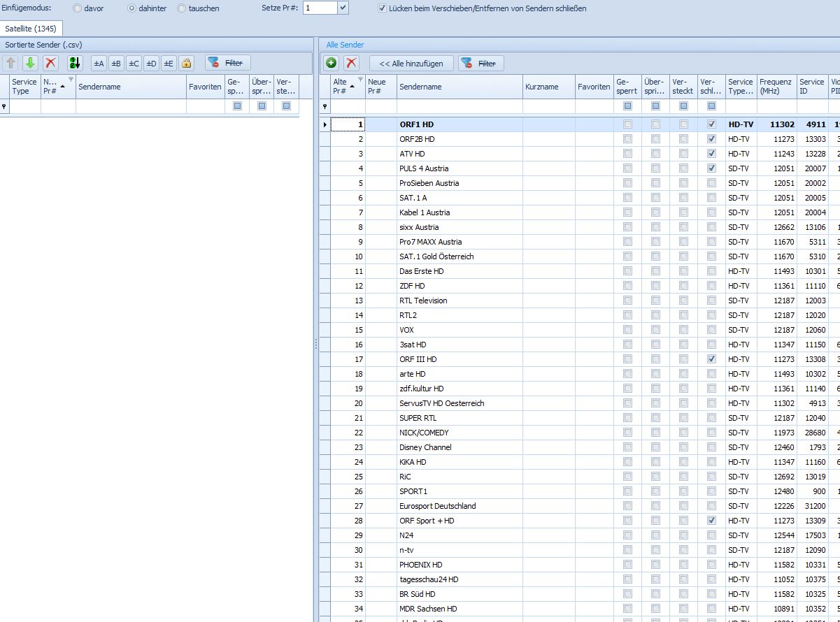Select the 'ORF1 HD' channel row
The width and height of the screenshot is (840, 622).
pyautogui.click(x=579, y=124)
